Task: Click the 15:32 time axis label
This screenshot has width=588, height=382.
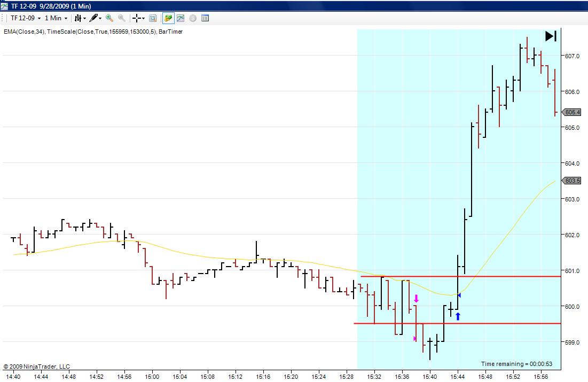Action: pos(374,376)
